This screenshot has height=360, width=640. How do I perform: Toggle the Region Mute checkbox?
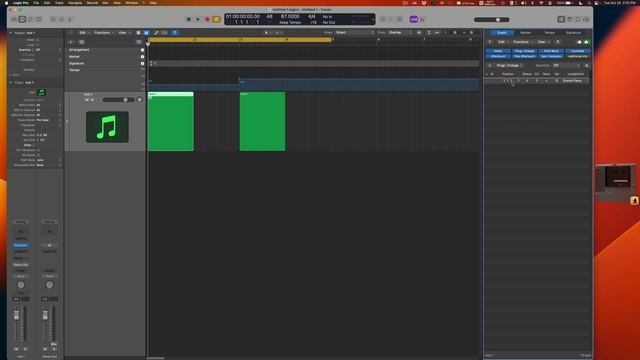[x=38, y=40]
